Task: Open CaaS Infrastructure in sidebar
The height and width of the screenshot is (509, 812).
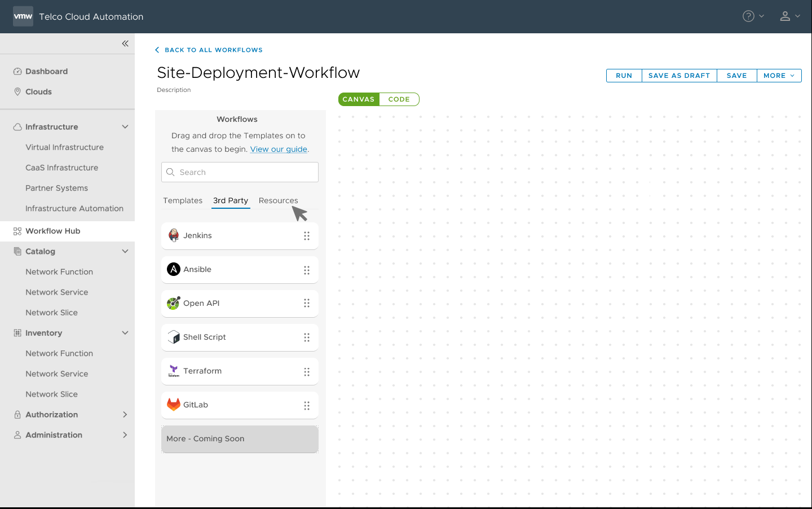Action: pyautogui.click(x=61, y=168)
